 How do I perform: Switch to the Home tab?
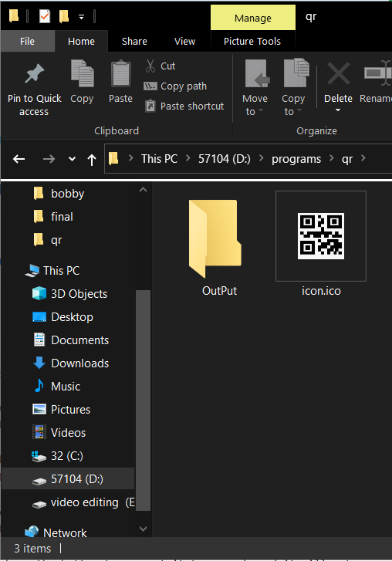pos(81,42)
